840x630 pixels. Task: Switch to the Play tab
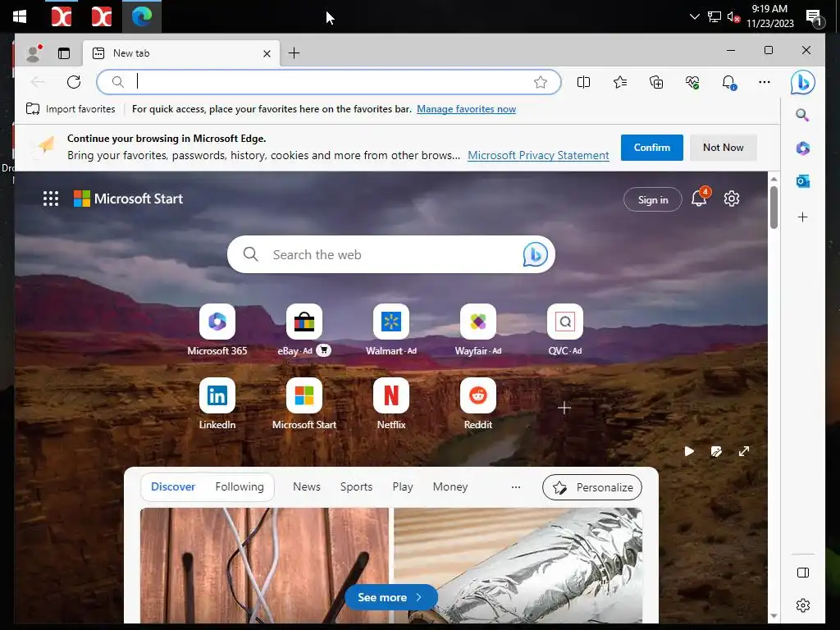(403, 486)
